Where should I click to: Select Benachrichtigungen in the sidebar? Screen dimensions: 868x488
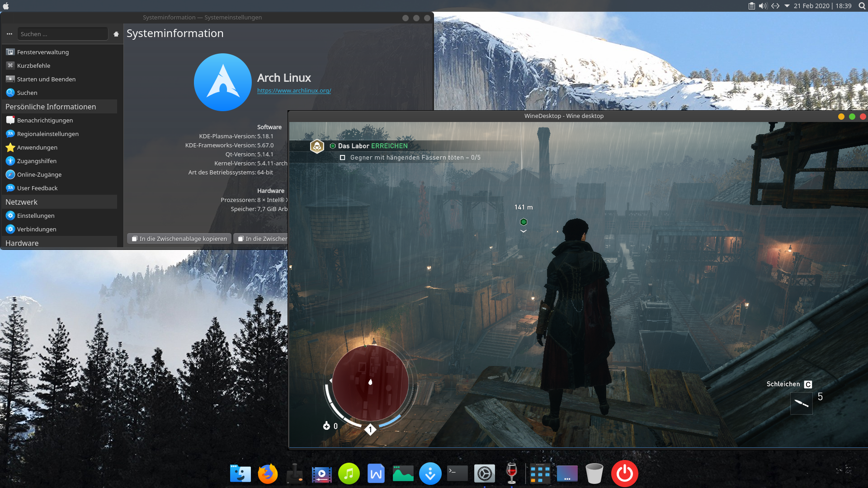click(45, 120)
